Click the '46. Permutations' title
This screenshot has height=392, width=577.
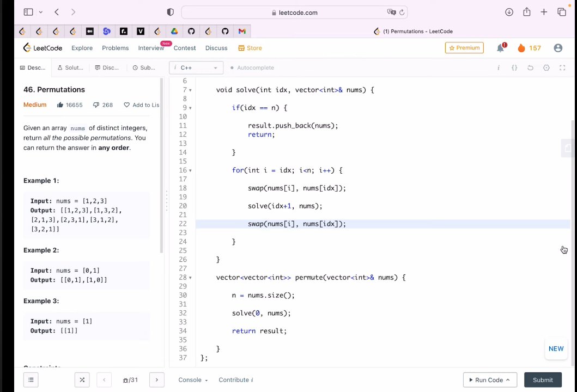click(54, 90)
